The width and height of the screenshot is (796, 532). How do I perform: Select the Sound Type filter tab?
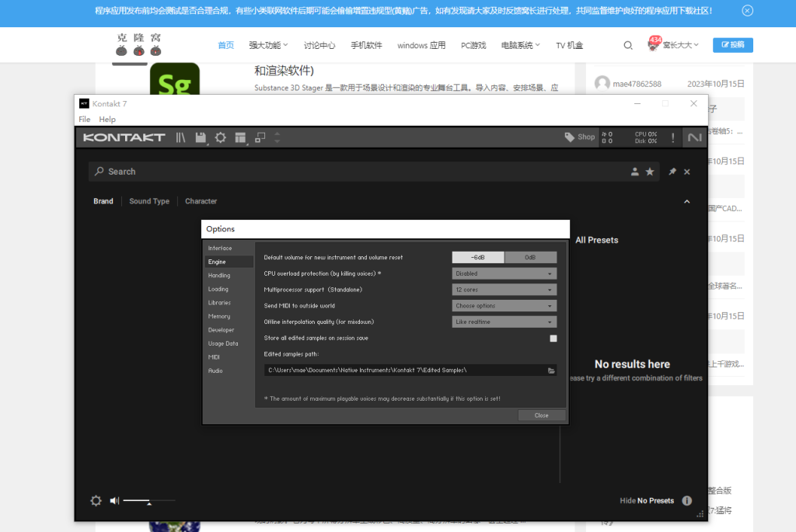click(x=149, y=201)
